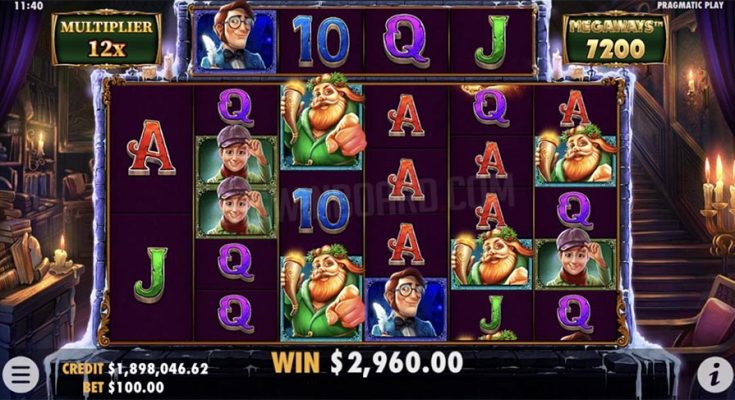The height and width of the screenshot is (400, 735).
Task: Select the writer symbol at bottom of fourth reel
Action: pyautogui.click(x=406, y=309)
